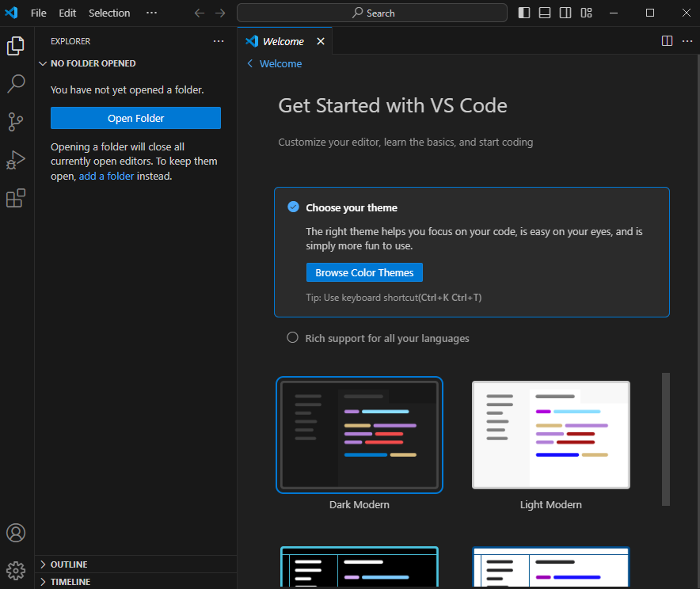Toggle the Choose your theme checkmark

pos(293,207)
